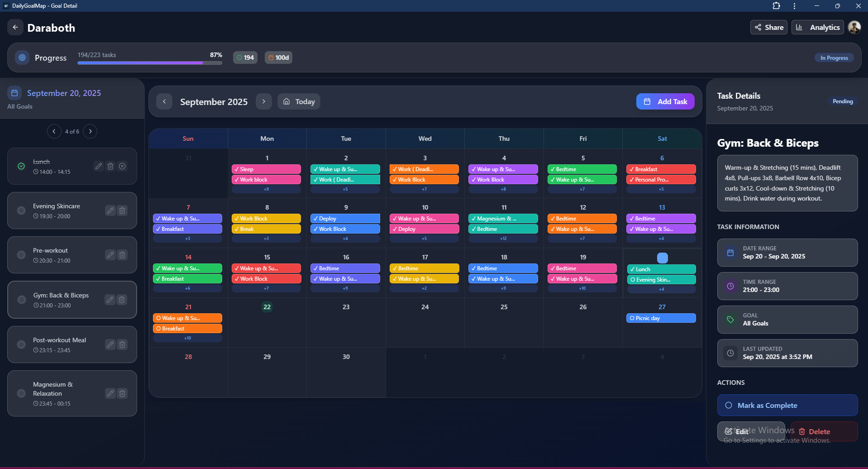Expand +4 more tasks on September 20

tap(661, 289)
